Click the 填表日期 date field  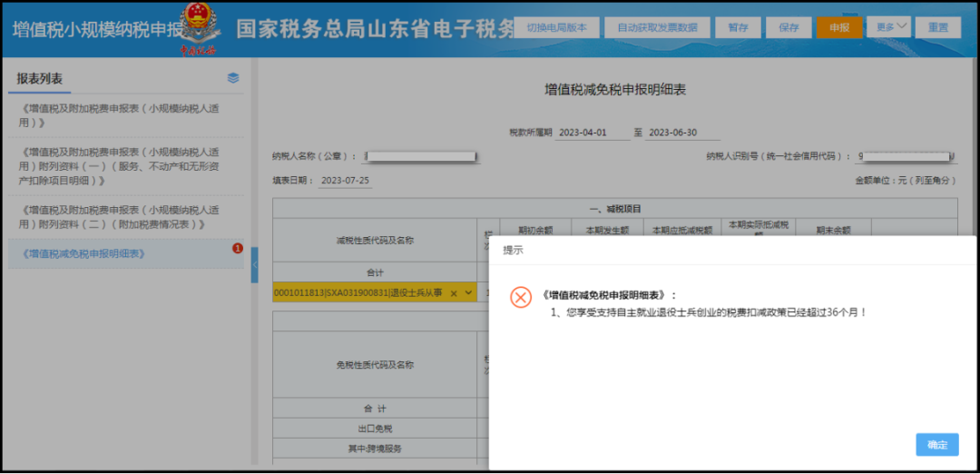click(345, 181)
